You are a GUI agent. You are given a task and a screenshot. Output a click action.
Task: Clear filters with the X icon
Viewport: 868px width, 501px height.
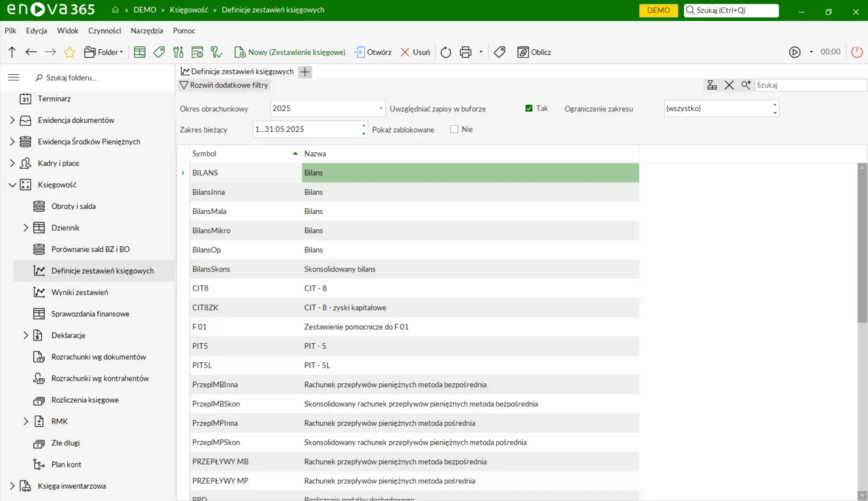729,85
